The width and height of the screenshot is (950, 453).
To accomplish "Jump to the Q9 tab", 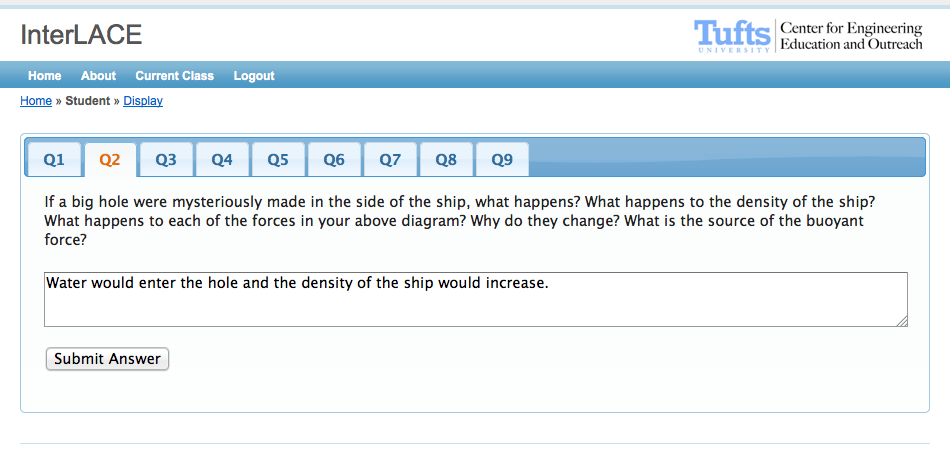I will (x=502, y=160).
